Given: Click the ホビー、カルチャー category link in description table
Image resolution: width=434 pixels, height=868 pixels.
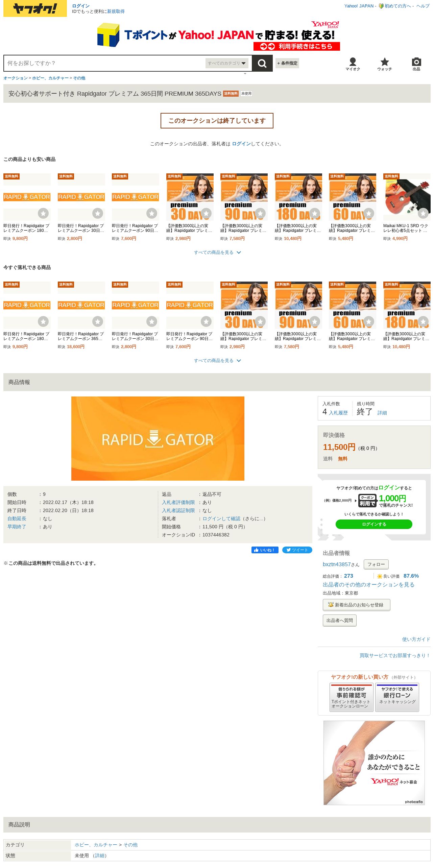Looking at the screenshot, I should [x=96, y=845].
